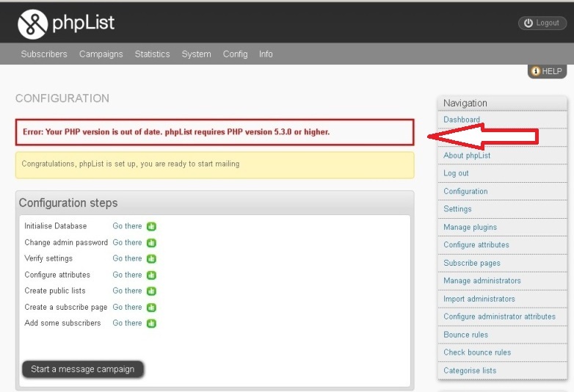Screen dimensions: 574x392
Task: Click the PHP version error message text
Action: tap(176, 132)
